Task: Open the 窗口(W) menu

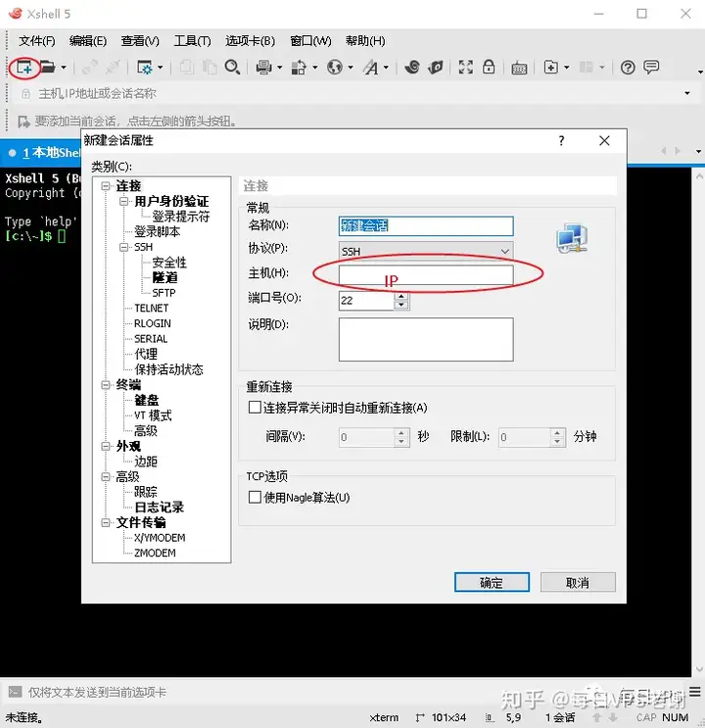Action: 310,41
